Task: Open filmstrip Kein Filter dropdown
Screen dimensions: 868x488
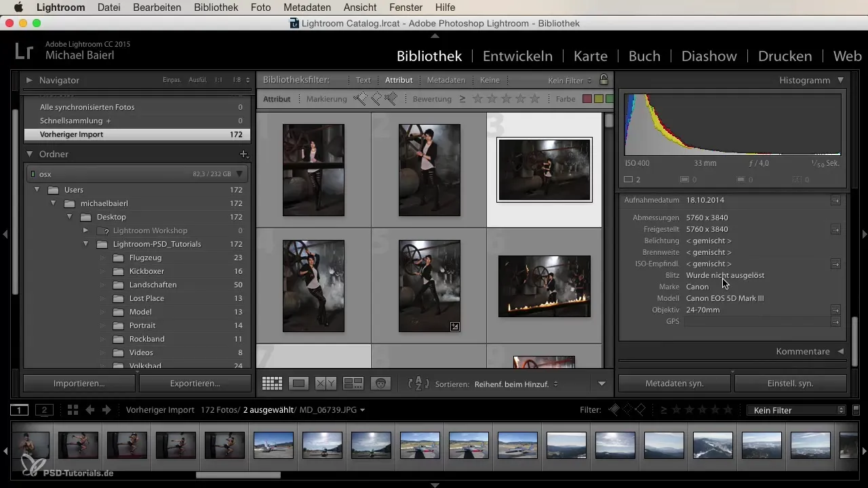Action: point(795,410)
